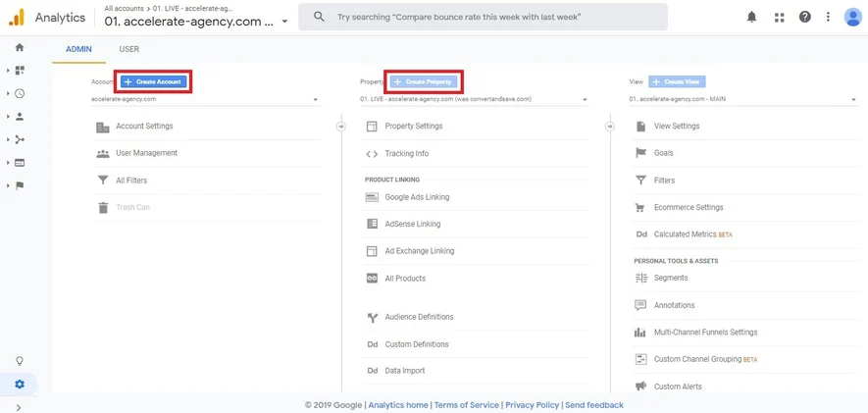Click the User Management people icon
This screenshot has height=413, width=868.
point(103,153)
